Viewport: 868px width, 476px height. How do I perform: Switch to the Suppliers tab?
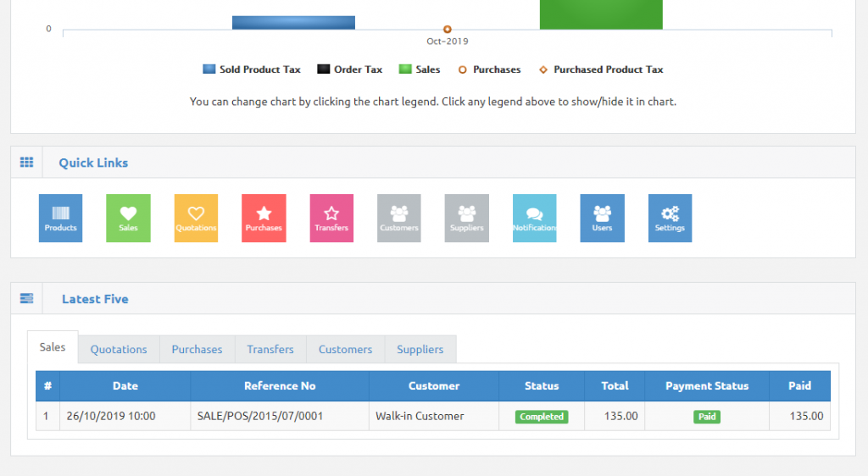420,350
